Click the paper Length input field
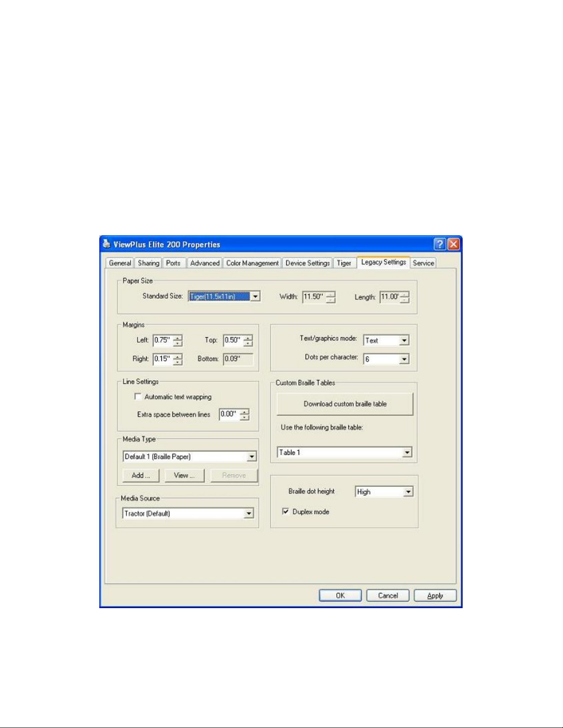563x728 pixels. pos(390,297)
